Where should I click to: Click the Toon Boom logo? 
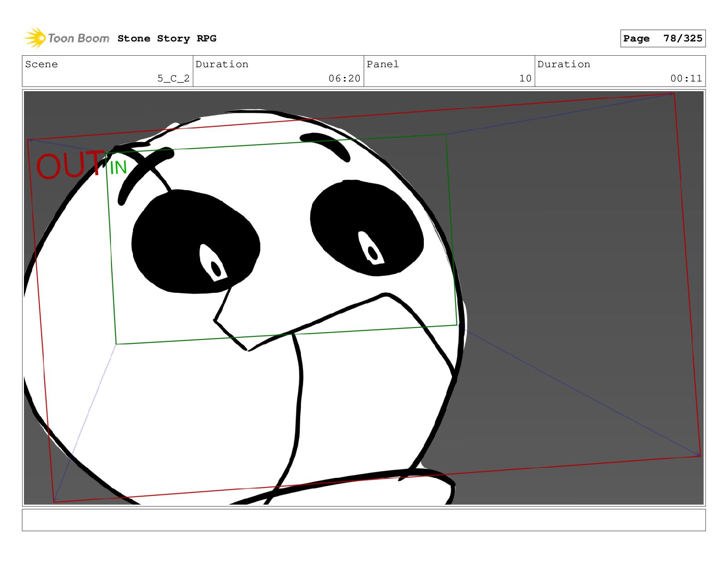click(x=67, y=38)
